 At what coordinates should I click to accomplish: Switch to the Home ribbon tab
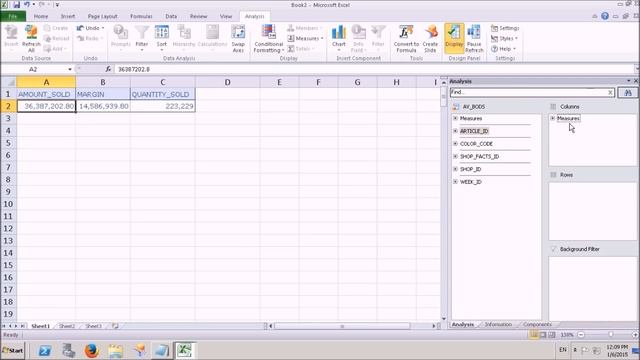tap(41, 16)
